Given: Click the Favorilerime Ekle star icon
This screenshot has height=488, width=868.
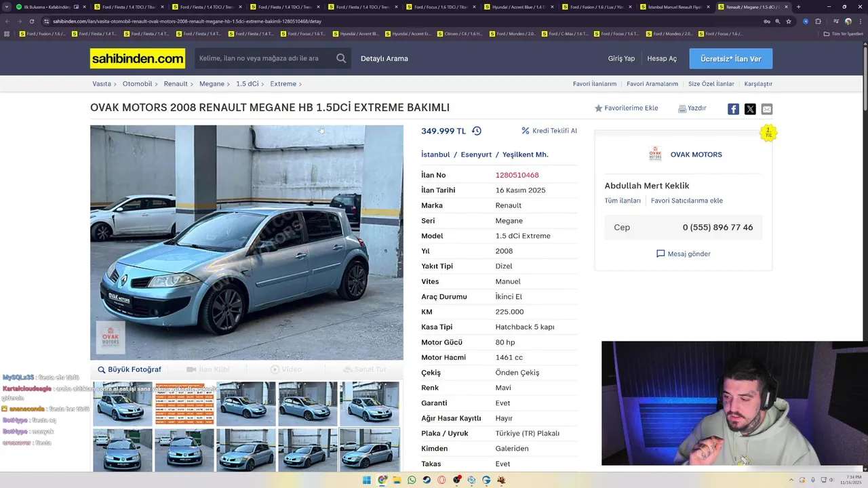Looking at the screenshot, I should click(x=599, y=108).
